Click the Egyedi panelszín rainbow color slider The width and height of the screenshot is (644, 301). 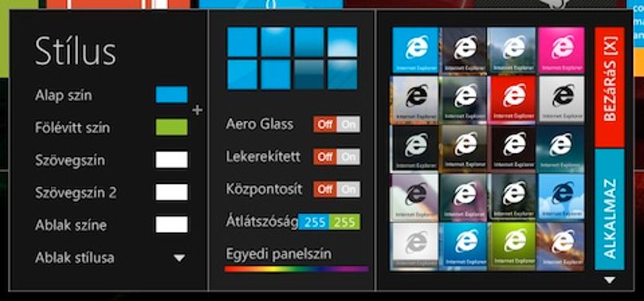point(297,269)
